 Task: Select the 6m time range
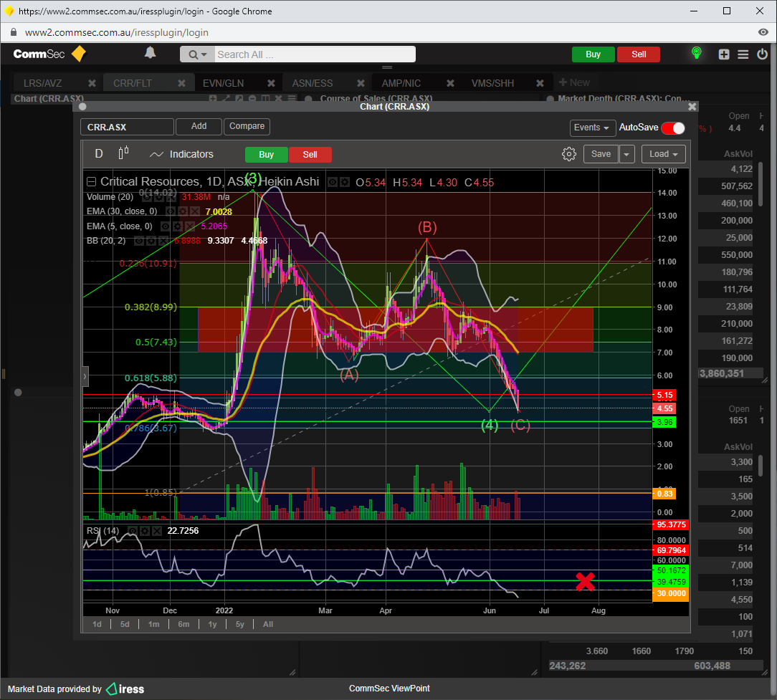pos(183,624)
